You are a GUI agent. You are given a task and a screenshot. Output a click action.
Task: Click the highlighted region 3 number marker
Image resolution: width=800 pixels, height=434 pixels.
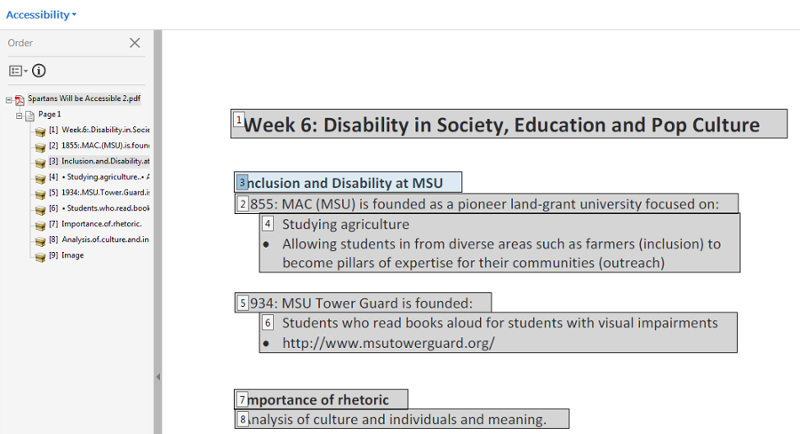click(x=242, y=183)
